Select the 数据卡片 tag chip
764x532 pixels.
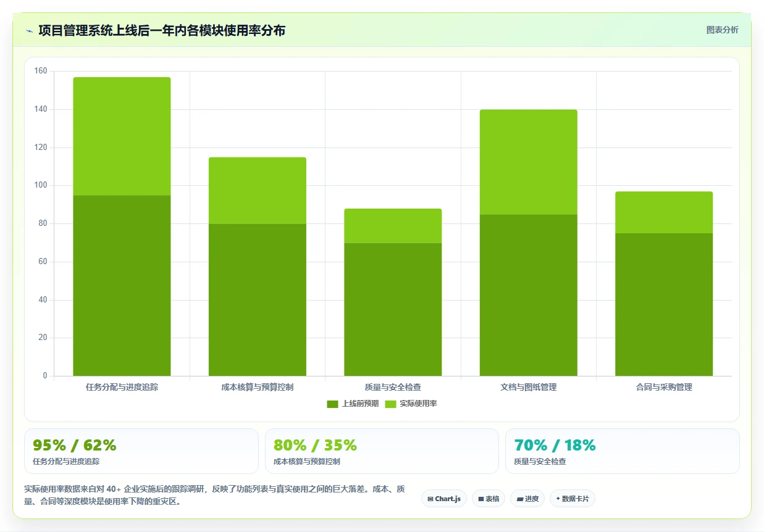coord(572,499)
